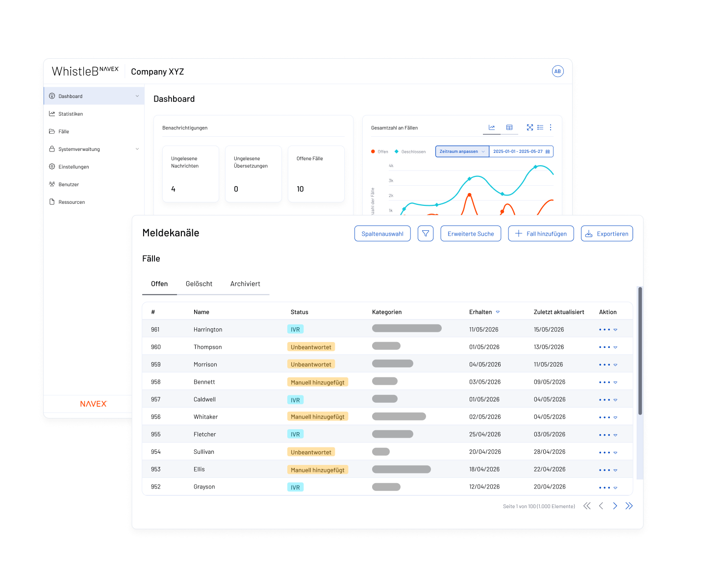Open action dropdown arrow for Sullivan row
The width and height of the screenshot is (706, 588).
click(x=615, y=453)
